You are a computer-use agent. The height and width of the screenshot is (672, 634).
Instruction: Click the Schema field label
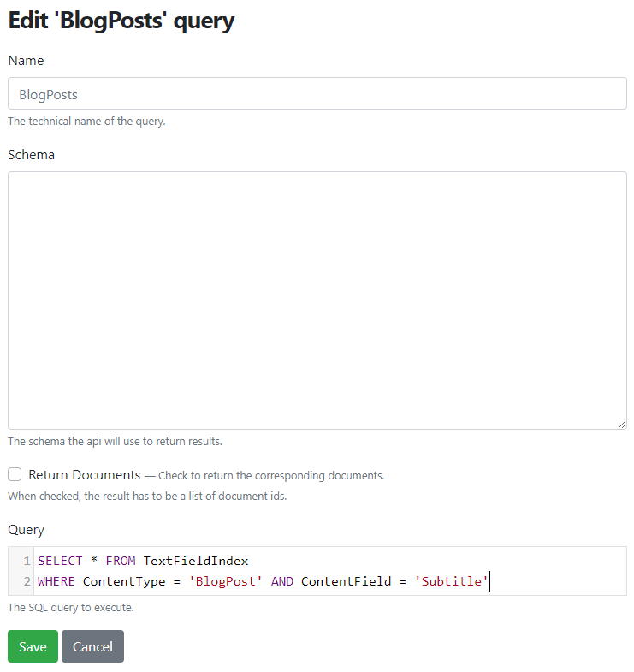[x=32, y=155]
